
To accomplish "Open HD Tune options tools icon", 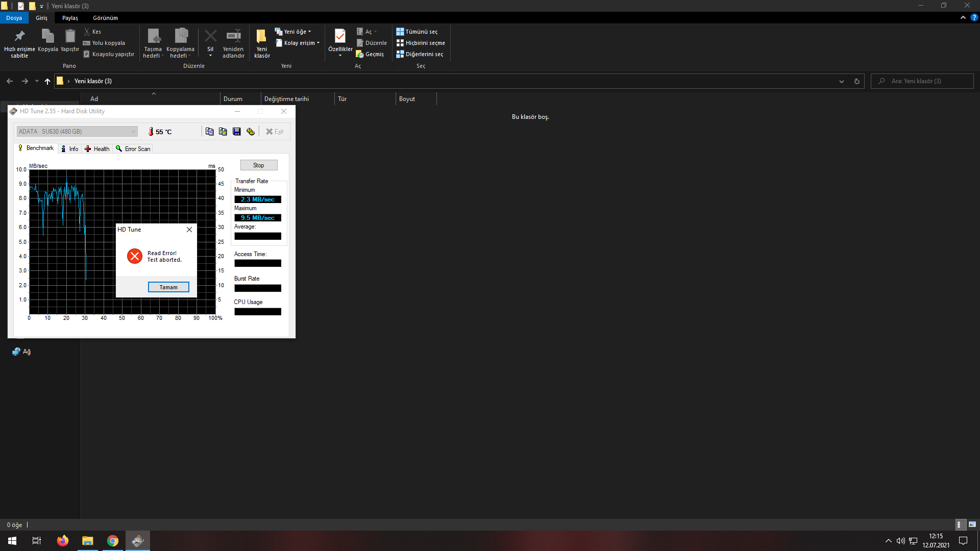I will (251, 132).
